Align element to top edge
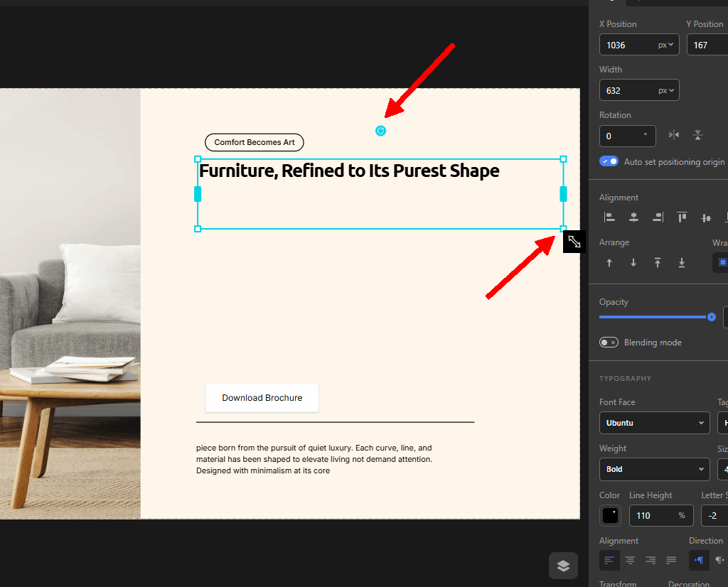The height and width of the screenshot is (587, 728). coord(682,217)
